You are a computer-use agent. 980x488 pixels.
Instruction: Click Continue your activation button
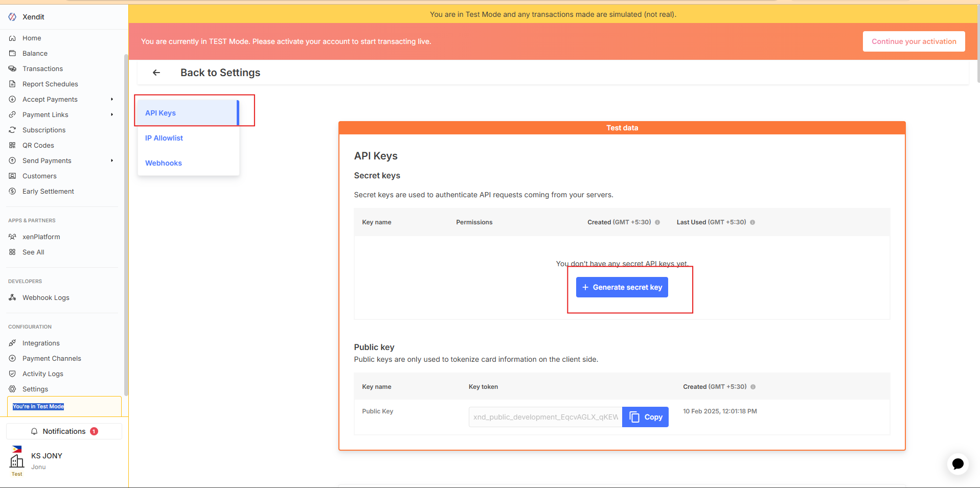[x=914, y=41]
